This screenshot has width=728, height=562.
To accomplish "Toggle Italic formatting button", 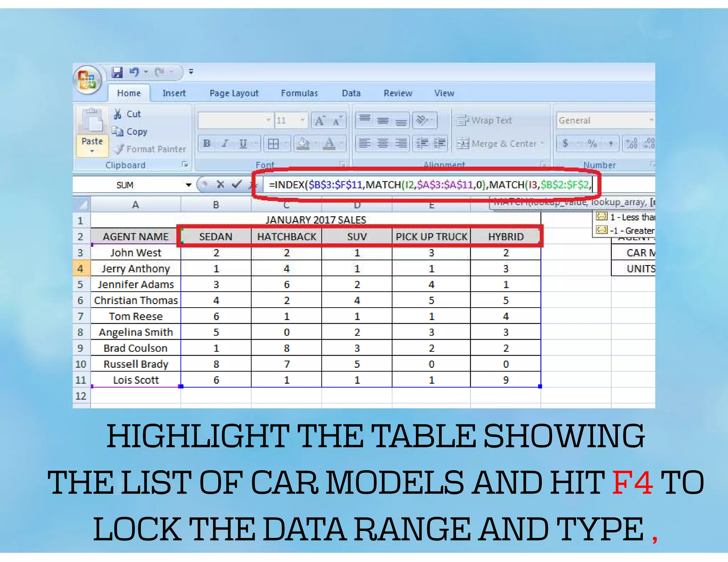I will point(225,144).
